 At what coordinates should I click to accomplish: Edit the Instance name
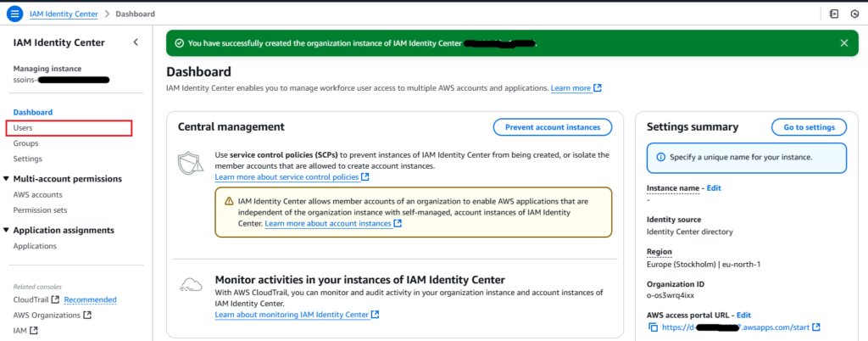(714, 188)
